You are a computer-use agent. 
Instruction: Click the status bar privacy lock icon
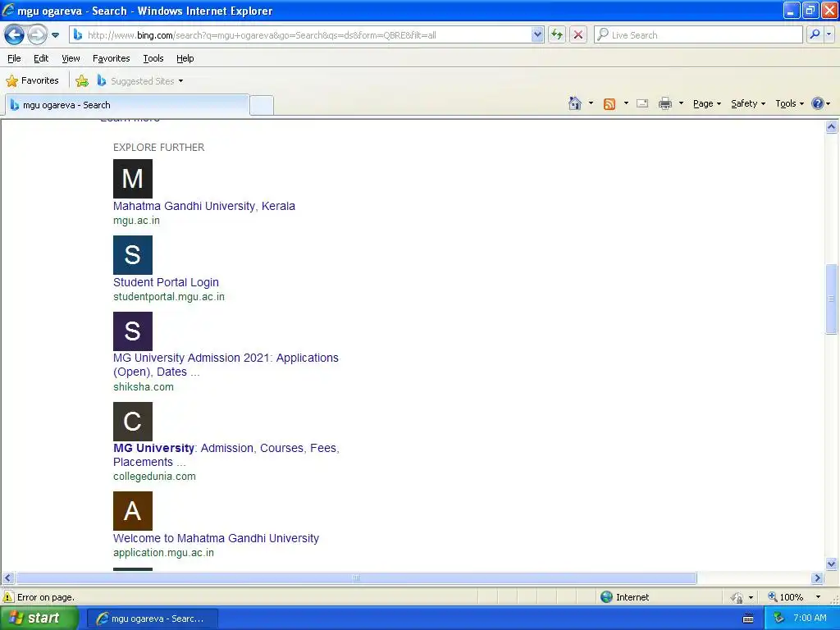[x=737, y=597]
